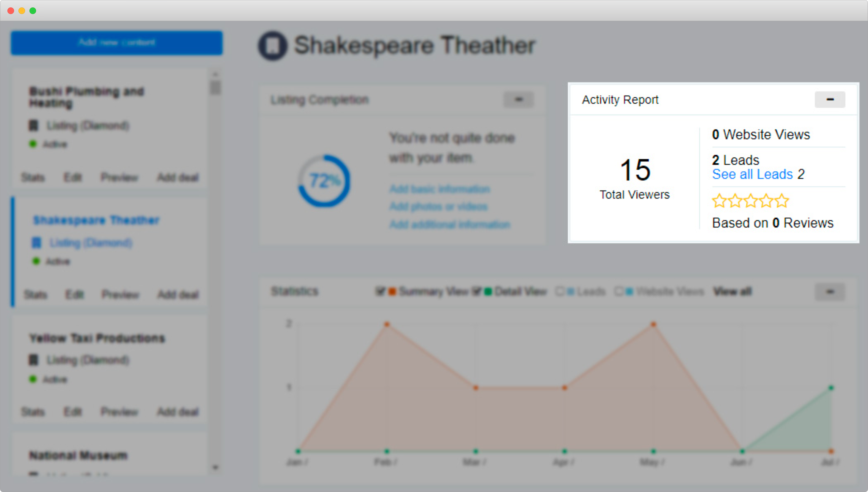868x492 pixels.
Task: Click the Jul green data point on chart
Action: 831,388
